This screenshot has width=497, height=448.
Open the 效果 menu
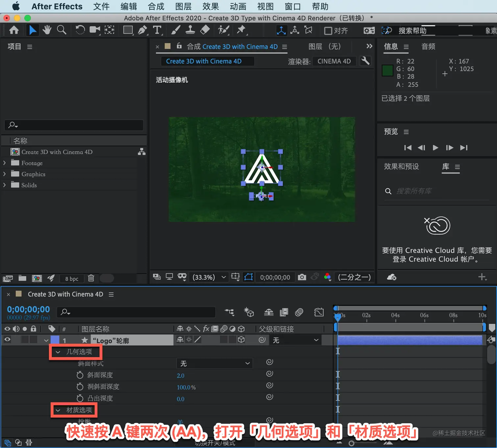tap(211, 6)
